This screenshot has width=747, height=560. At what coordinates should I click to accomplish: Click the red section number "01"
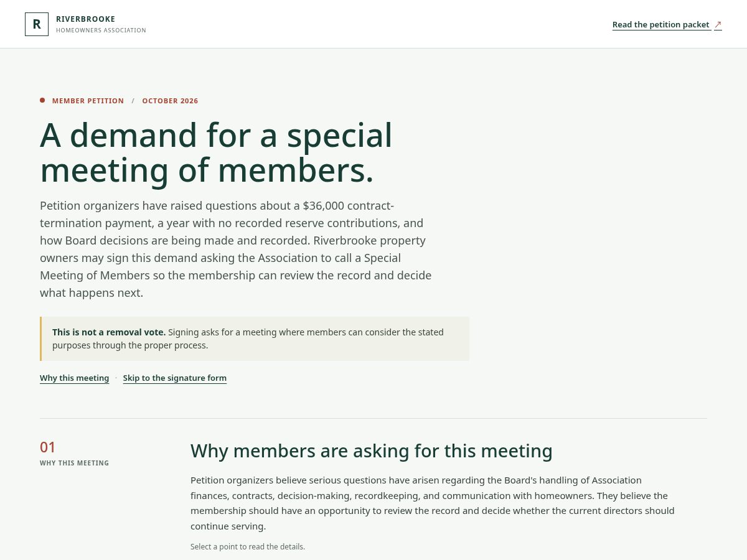pyautogui.click(x=48, y=447)
